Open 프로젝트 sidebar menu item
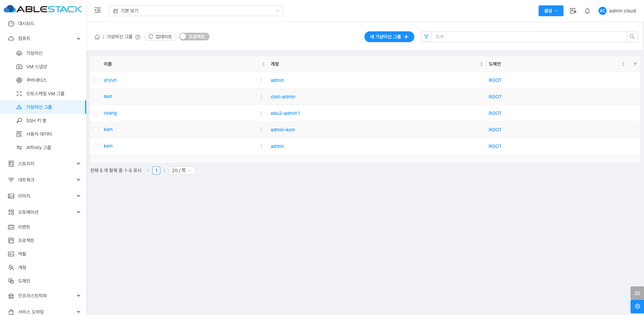The width and height of the screenshot is (644, 315). [x=43, y=241]
